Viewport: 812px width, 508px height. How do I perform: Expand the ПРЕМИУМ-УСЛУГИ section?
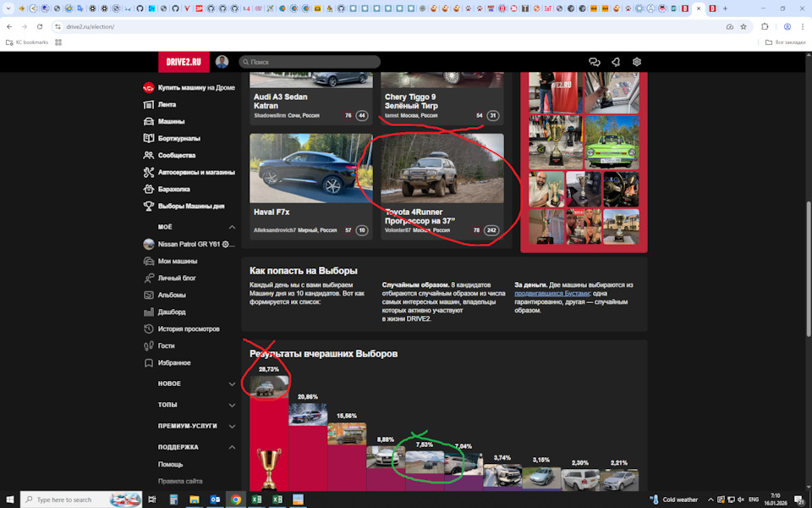point(232,426)
